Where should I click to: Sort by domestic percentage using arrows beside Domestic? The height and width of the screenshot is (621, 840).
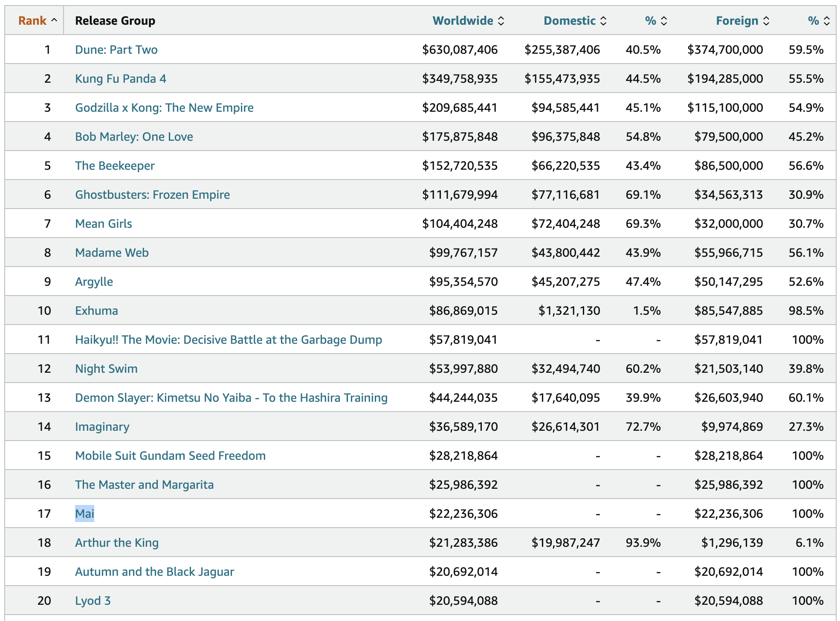[664, 21]
